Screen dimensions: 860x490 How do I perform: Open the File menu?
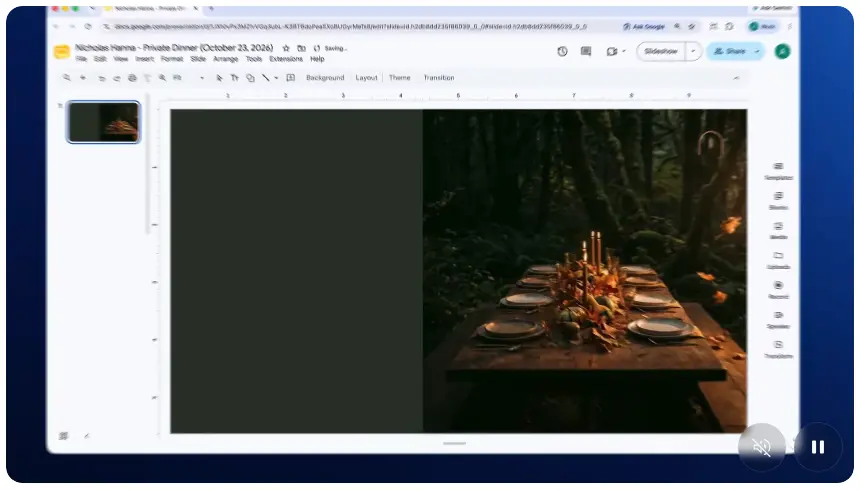click(x=81, y=59)
